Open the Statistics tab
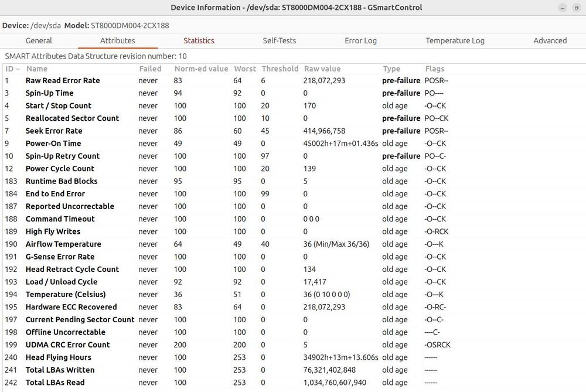This screenshot has width=586, height=392. pyautogui.click(x=199, y=41)
